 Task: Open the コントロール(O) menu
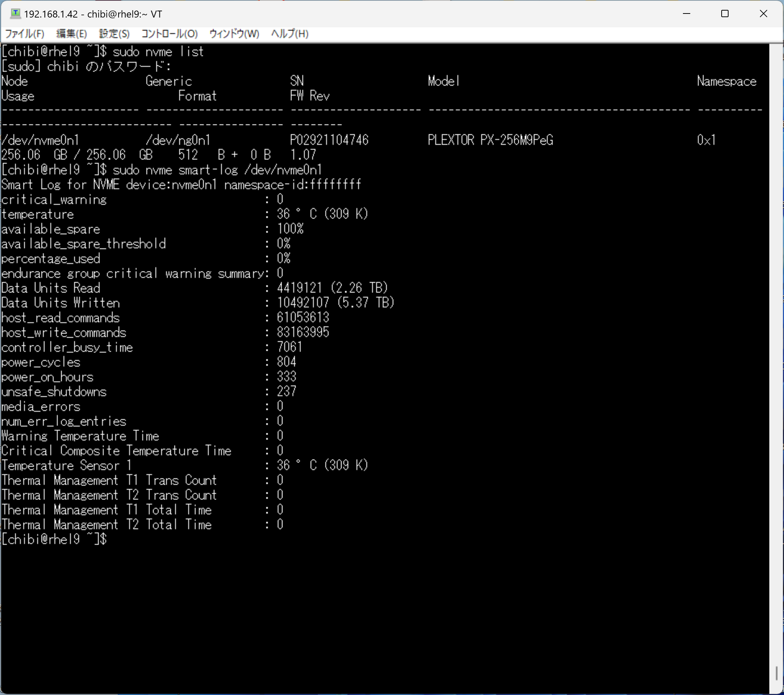(x=169, y=34)
